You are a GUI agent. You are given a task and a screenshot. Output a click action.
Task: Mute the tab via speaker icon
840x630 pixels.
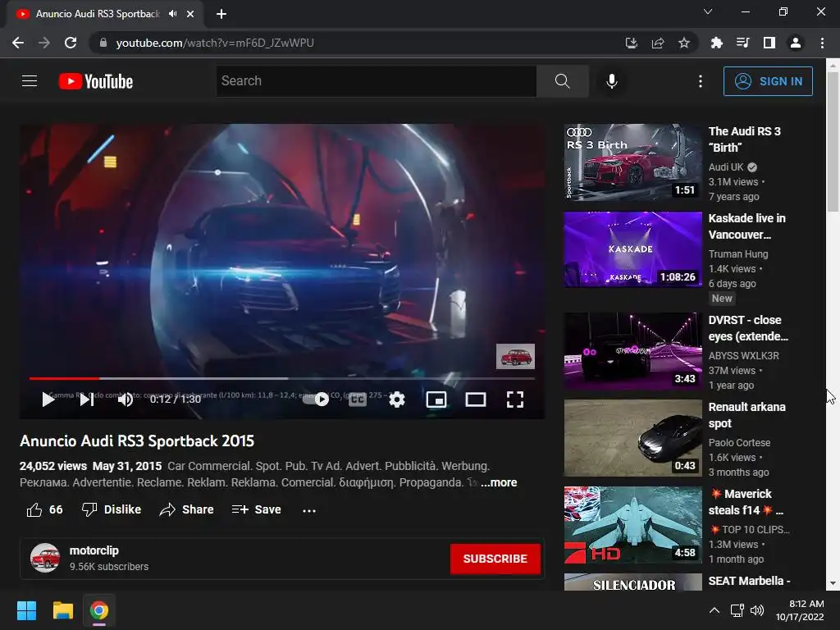click(x=172, y=14)
